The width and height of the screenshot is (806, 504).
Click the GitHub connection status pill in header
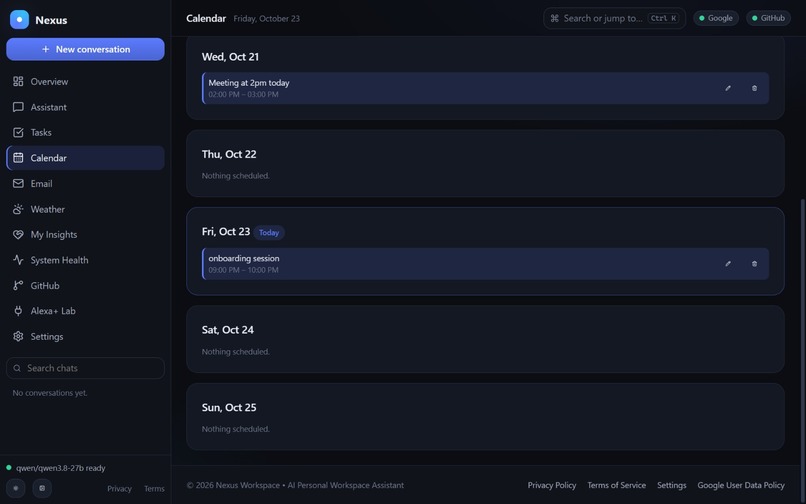[768, 18]
